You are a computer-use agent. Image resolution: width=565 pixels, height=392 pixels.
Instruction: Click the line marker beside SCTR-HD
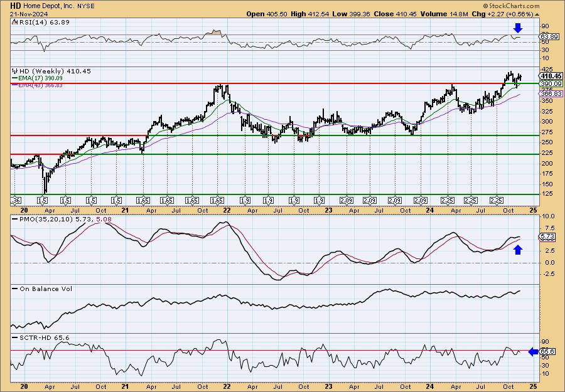tap(15, 337)
